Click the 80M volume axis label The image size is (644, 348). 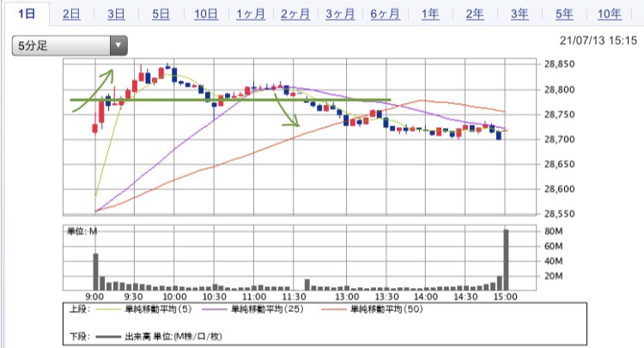point(553,231)
